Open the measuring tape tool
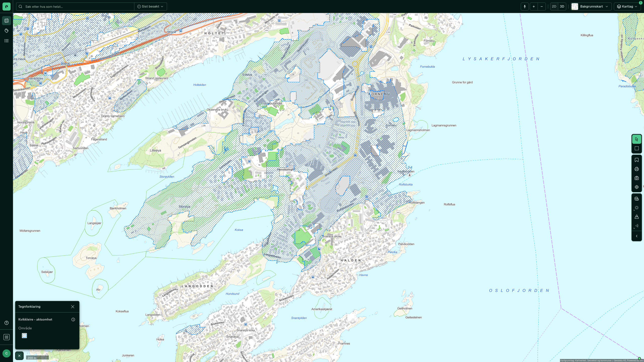The width and height of the screenshot is (644, 362). click(x=637, y=199)
